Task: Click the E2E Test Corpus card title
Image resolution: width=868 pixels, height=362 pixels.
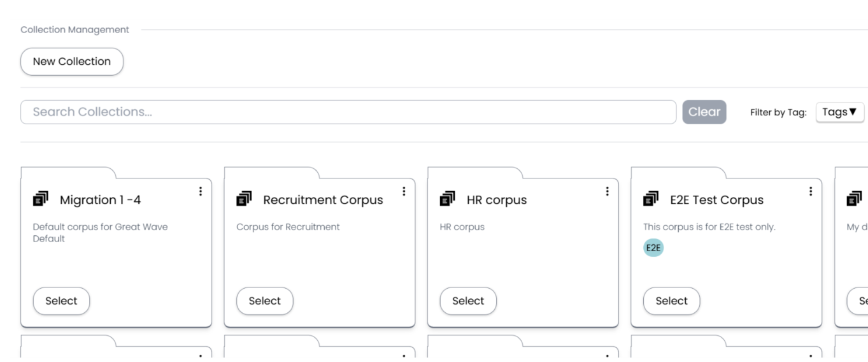Action: [716, 200]
